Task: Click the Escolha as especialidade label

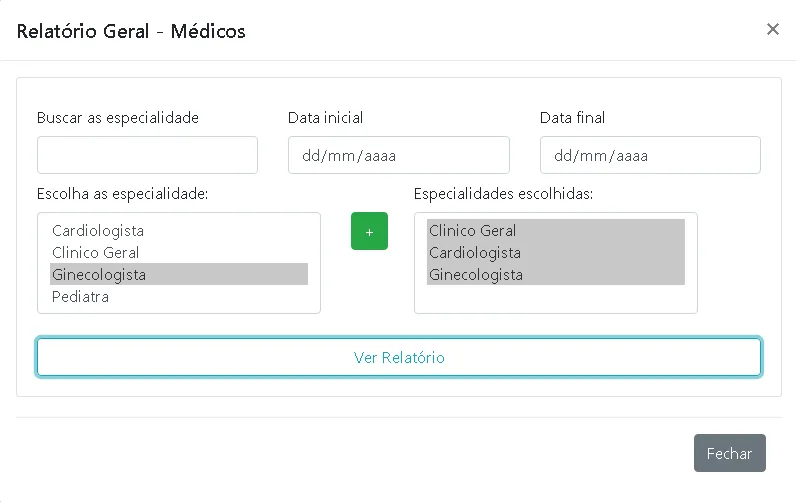Action: pos(122,193)
